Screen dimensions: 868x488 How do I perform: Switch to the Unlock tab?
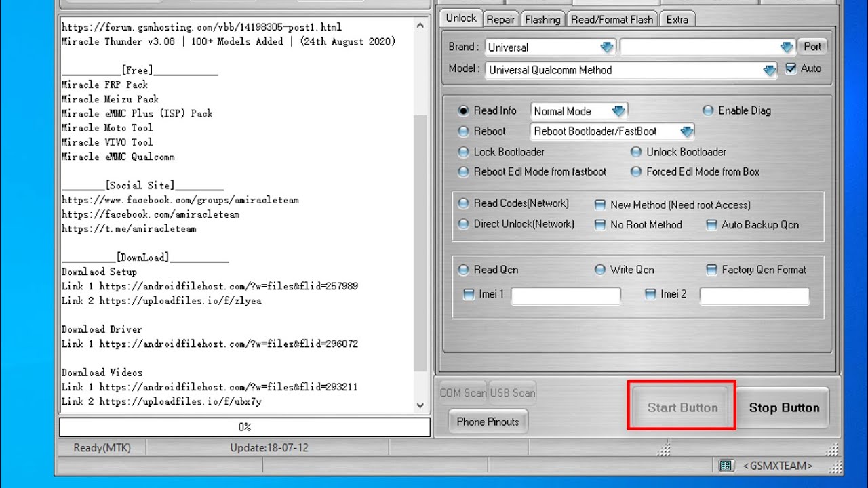coord(461,18)
